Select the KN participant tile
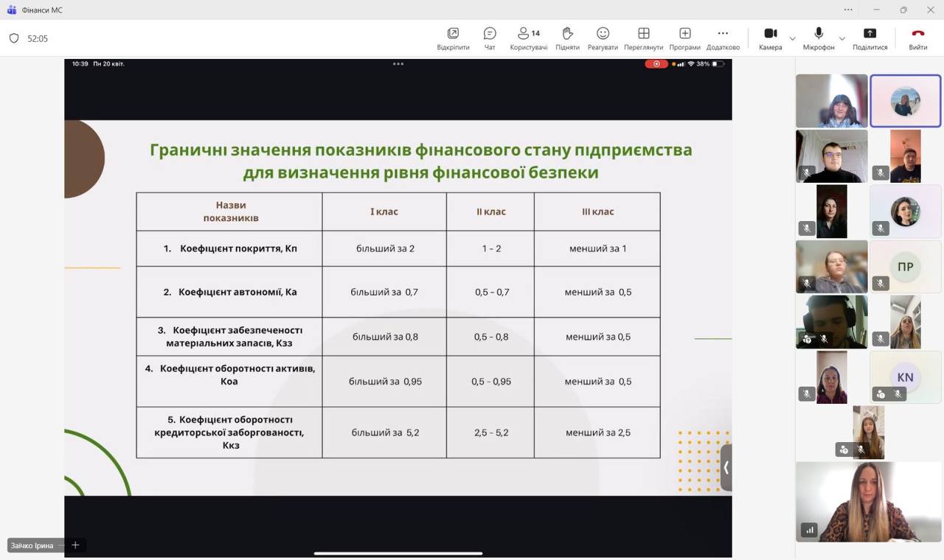This screenshot has height=560, width=944. click(905, 377)
